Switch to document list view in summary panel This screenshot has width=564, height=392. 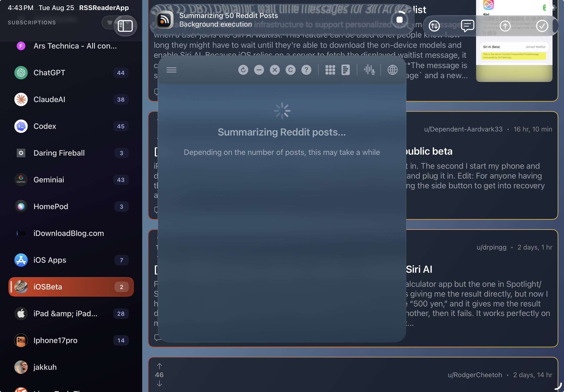point(346,70)
